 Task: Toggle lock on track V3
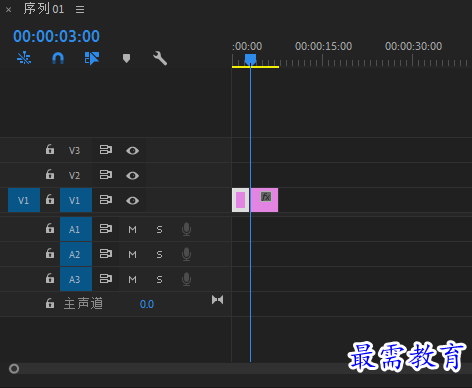50,150
